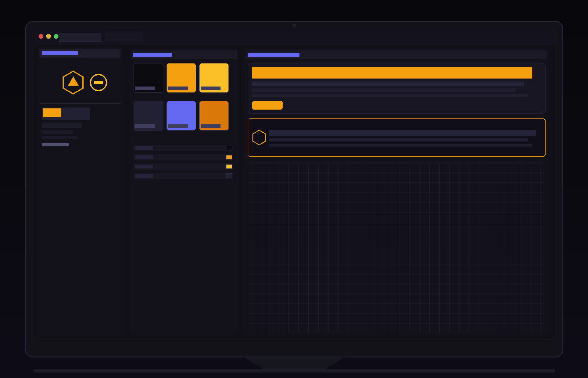Select the orange swatch tile in top row
588x378 pixels.
(181, 78)
